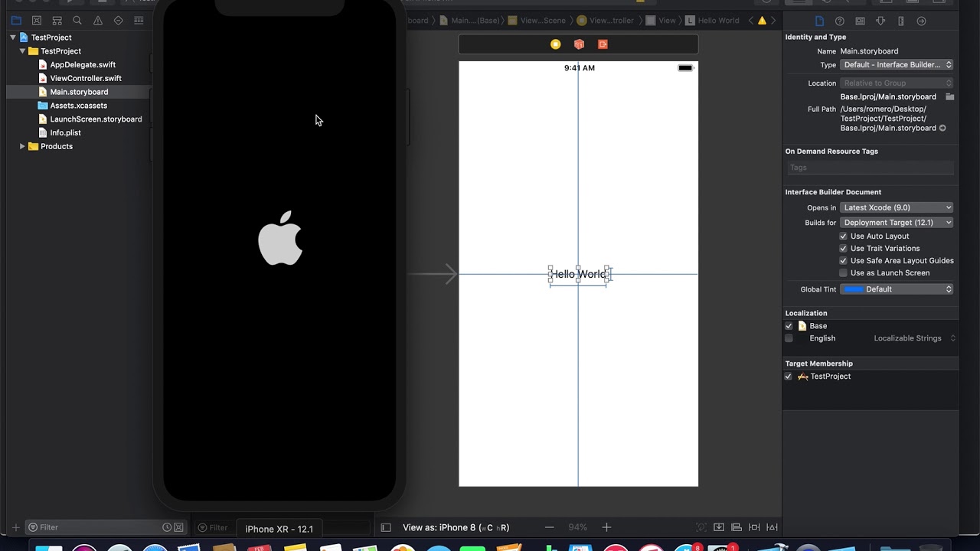Screen dimensions: 980x551
Task: Click the First Responder orange cube icon
Action: pyautogui.click(x=580, y=44)
